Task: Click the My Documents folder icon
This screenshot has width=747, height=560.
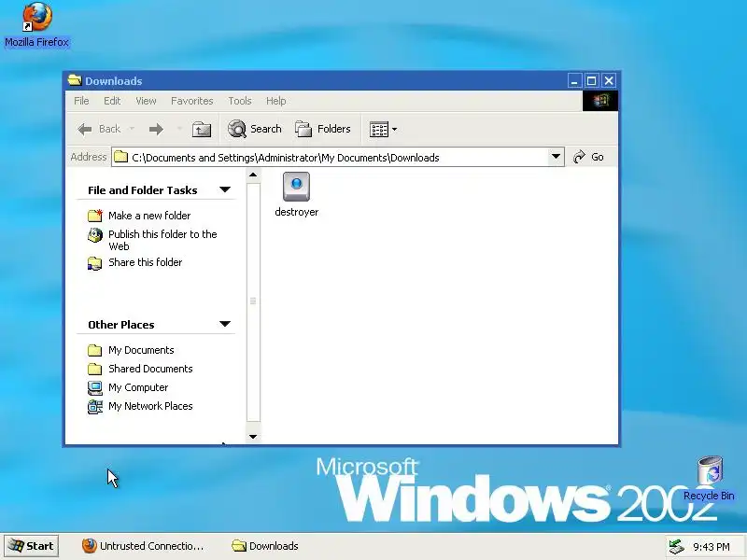Action: click(95, 351)
